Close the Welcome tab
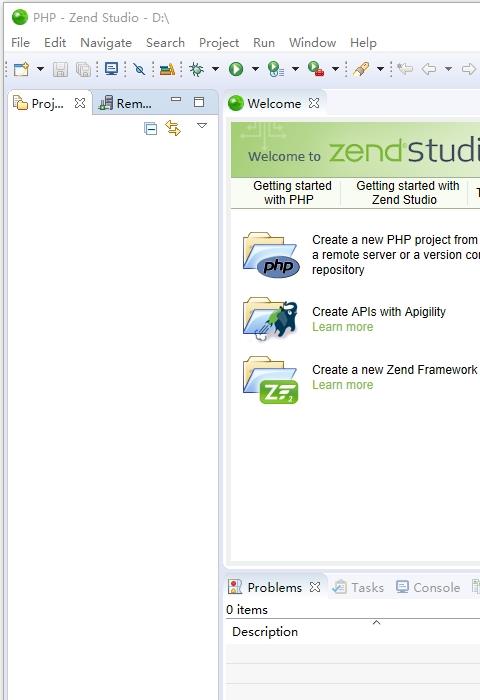Viewport: 480px width, 700px height. [314, 103]
